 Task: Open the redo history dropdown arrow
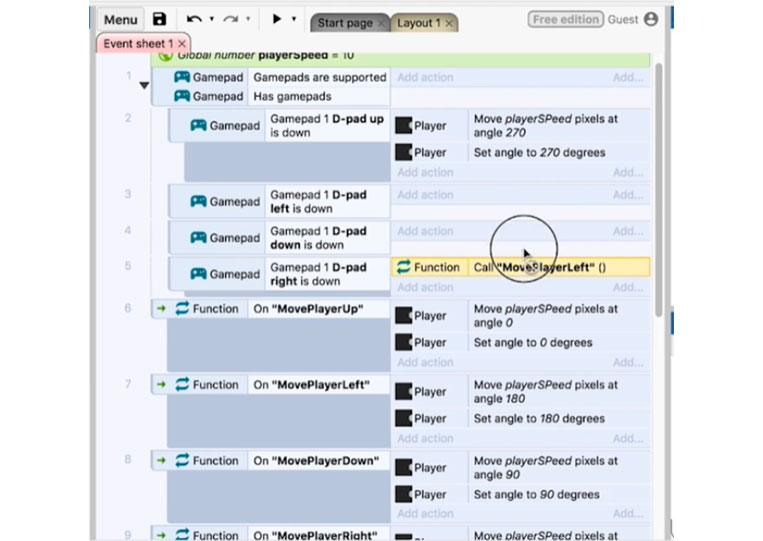pos(248,19)
